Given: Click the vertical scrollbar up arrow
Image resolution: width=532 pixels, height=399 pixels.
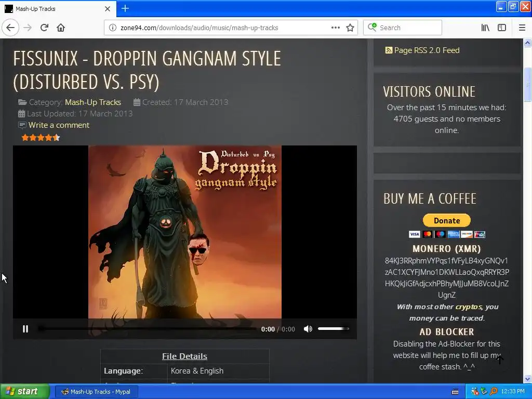Looking at the screenshot, I should pyautogui.click(x=527, y=43).
